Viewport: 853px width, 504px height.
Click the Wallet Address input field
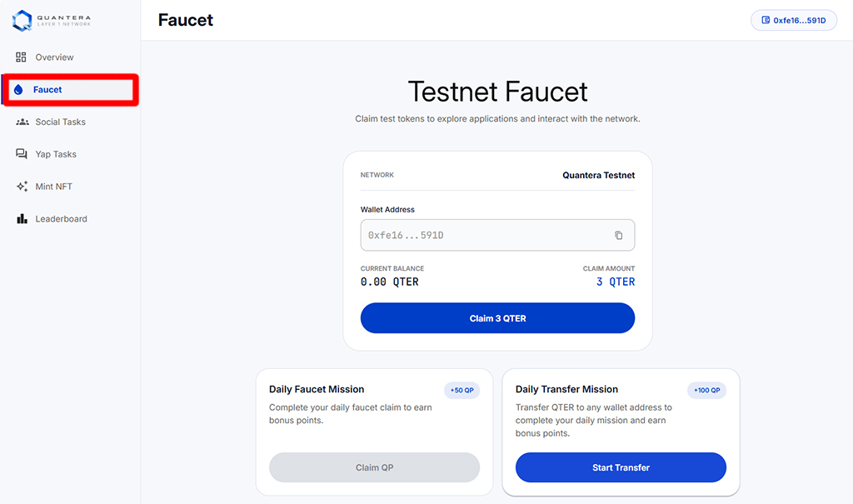click(x=497, y=235)
